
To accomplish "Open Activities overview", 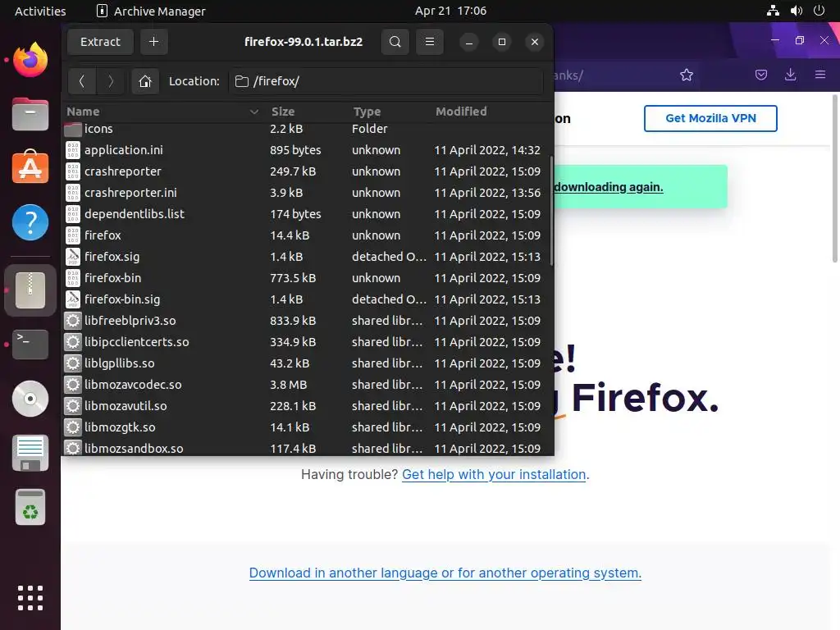I will coord(40,11).
